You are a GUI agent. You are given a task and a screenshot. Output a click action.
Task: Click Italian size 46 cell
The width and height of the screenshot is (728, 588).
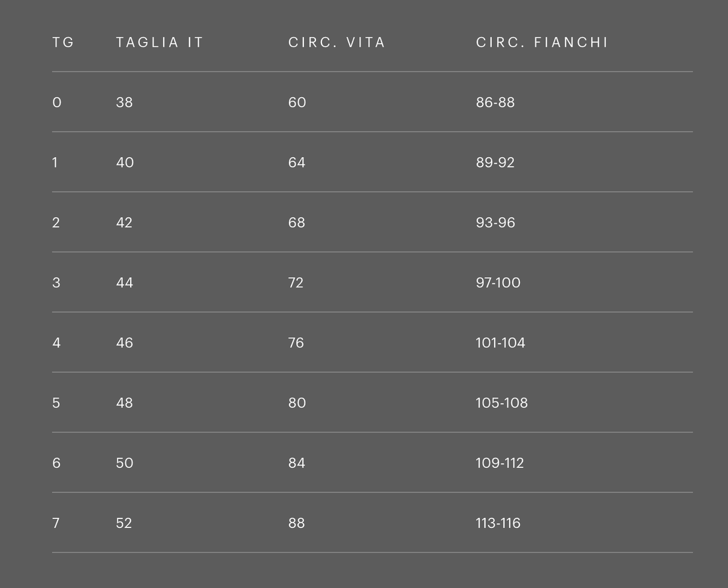(x=124, y=343)
